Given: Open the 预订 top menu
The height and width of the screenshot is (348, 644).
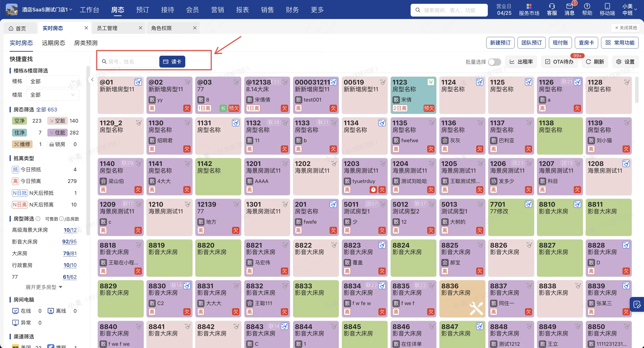Looking at the screenshot, I should pos(143,10).
